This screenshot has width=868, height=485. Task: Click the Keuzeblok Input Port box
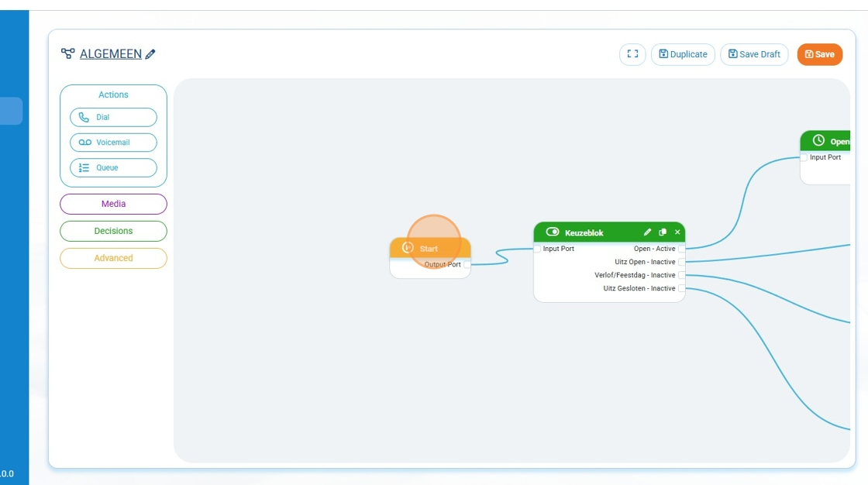click(537, 249)
